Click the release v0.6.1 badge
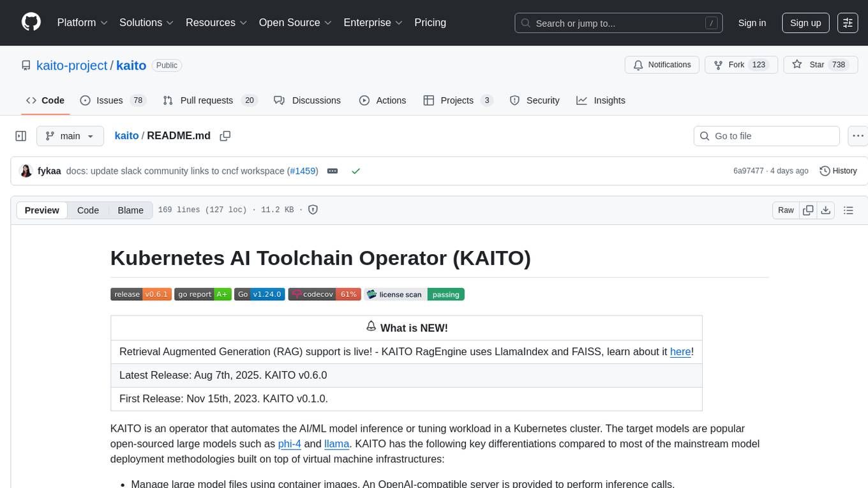Viewport: 868px width, 488px height. 141,294
